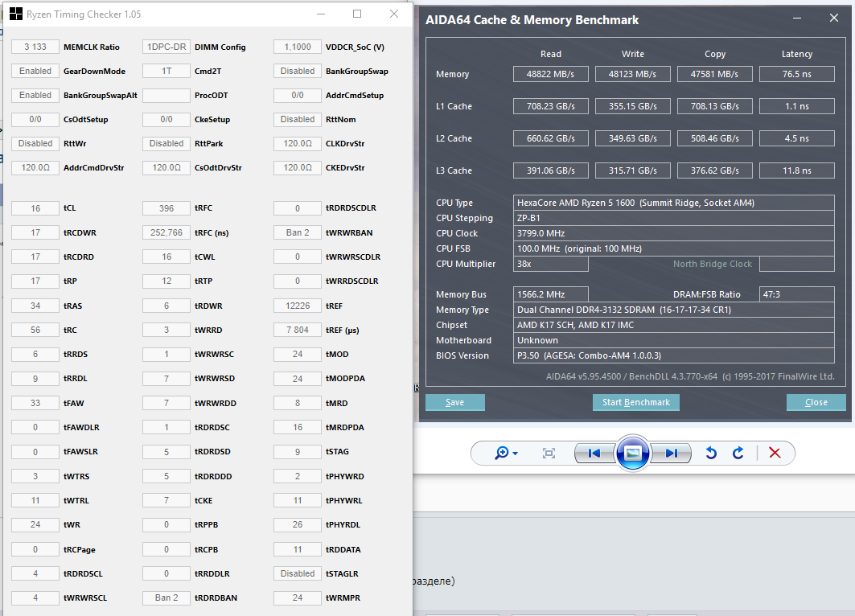
Task: Click L1 Cache Read 708.23 GB/s
Action: click(x=551, y=106)
